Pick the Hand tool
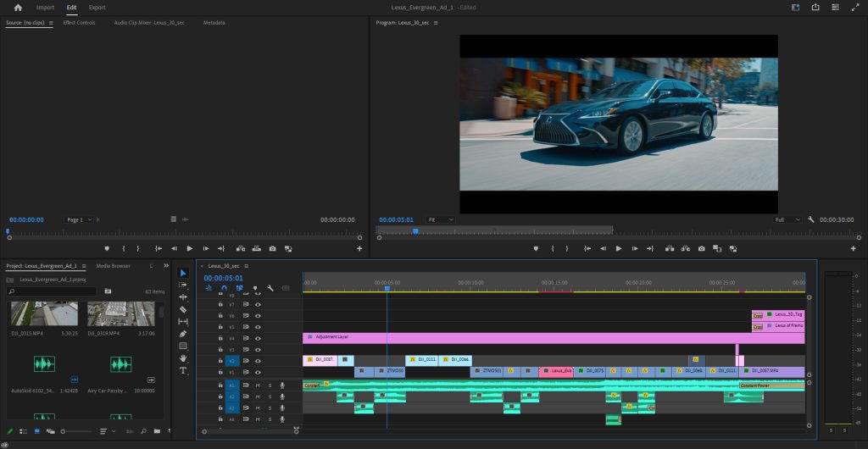Viewport: 868px width, 449px height. [183, 358]
